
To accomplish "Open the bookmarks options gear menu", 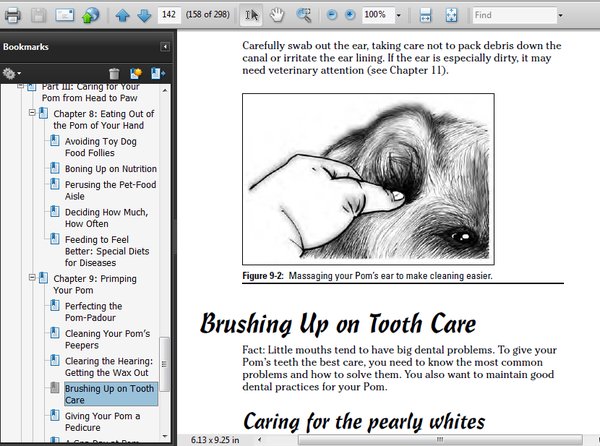I will pos(12,73).
